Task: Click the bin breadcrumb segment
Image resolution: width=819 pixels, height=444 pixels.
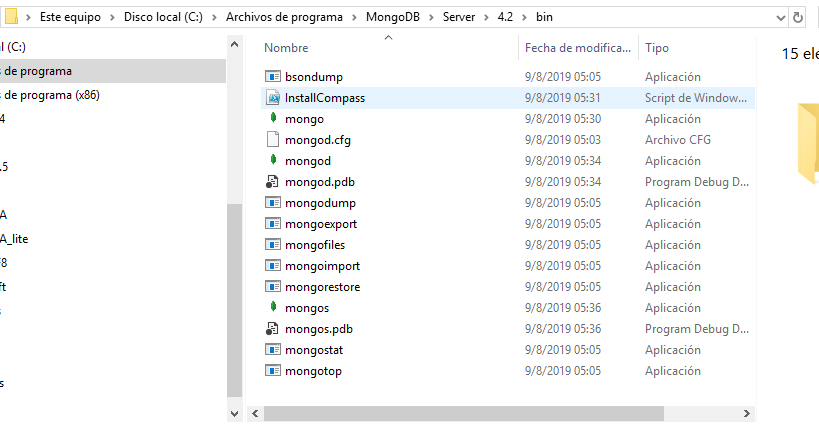Action: click(x=544, y=17)
